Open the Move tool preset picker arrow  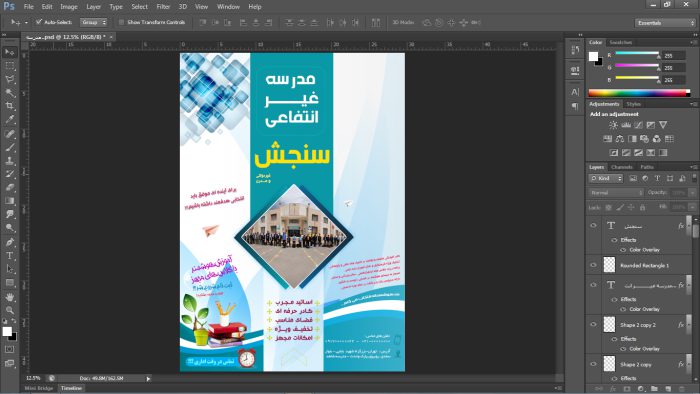(x=26, y=22)
